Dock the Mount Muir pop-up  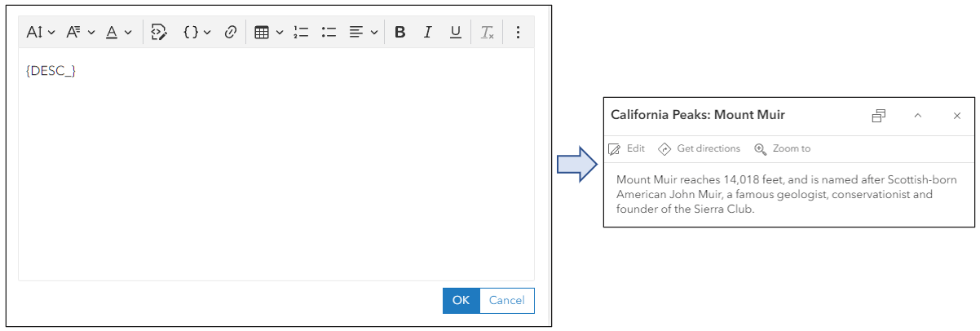[x=878, y=116]
